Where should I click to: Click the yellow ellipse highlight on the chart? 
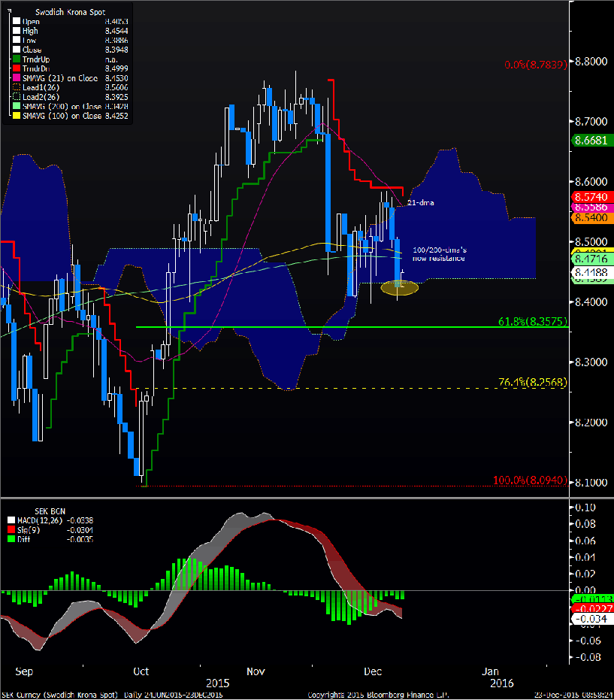[399, 287]
